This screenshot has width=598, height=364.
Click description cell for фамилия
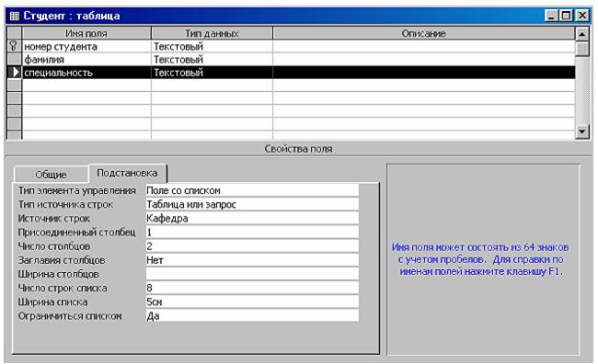(x=424, y=60)
